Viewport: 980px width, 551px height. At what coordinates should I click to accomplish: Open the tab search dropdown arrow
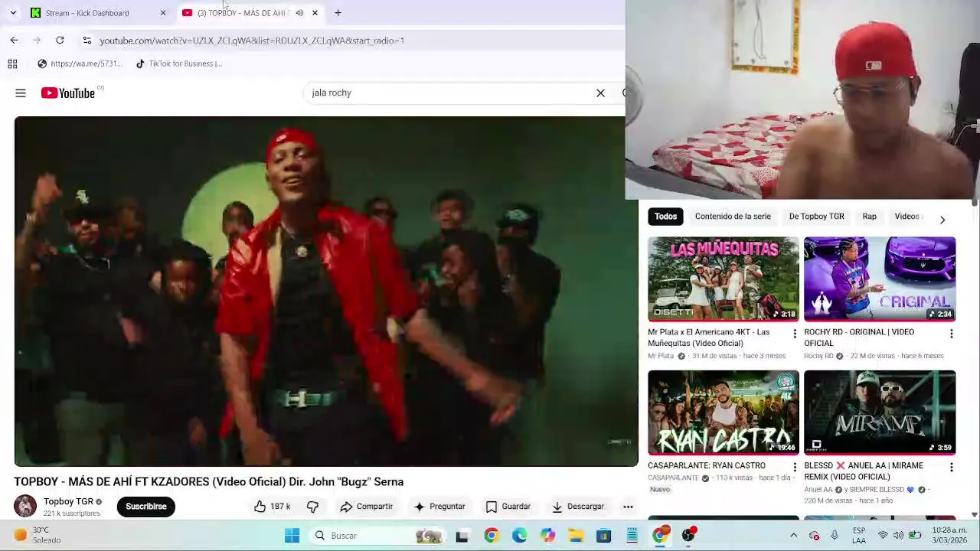pos(13,13)
